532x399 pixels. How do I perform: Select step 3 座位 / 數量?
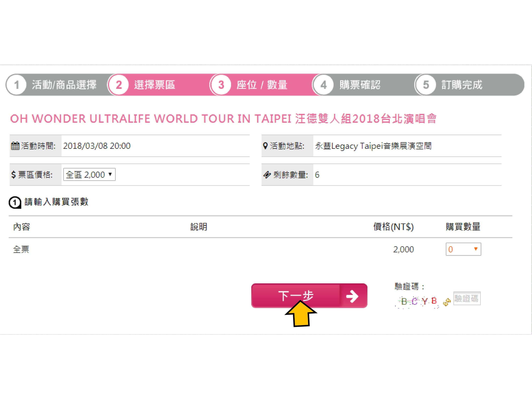[x=262, y=85]
